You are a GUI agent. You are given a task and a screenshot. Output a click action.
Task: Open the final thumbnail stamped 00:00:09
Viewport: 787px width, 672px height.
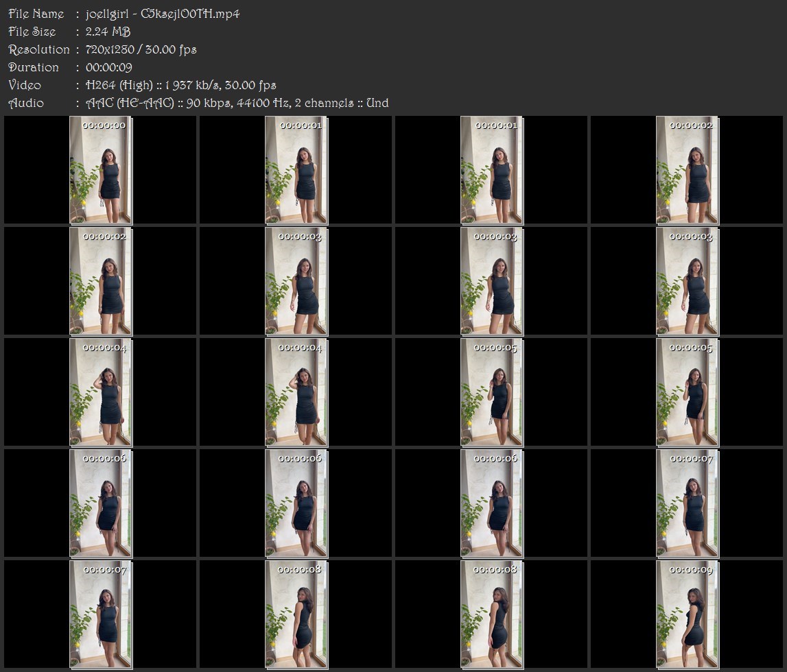pos(688,614)
